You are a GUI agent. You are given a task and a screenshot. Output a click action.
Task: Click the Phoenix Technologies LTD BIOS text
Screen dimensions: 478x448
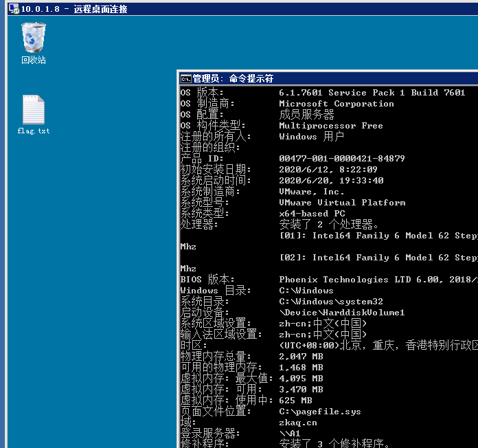(x=378, y=280)
